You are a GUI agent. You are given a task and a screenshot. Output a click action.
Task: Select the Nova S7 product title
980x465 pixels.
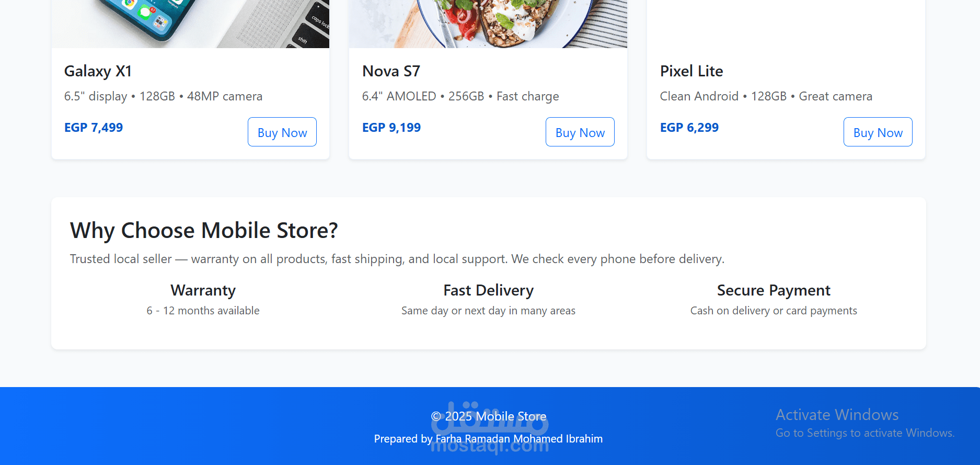pos(391,71)
